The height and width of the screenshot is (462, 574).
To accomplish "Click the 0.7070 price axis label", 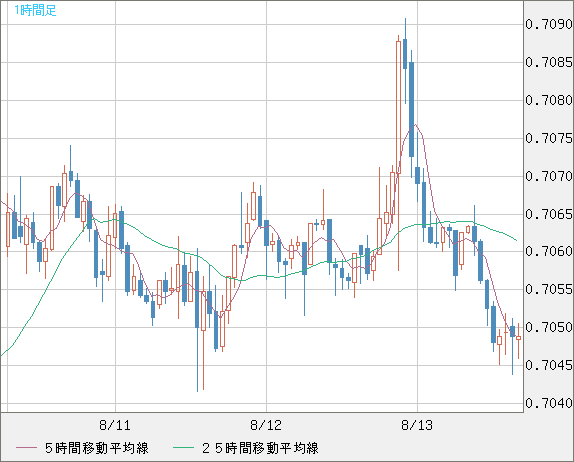I will click(549, 176).
